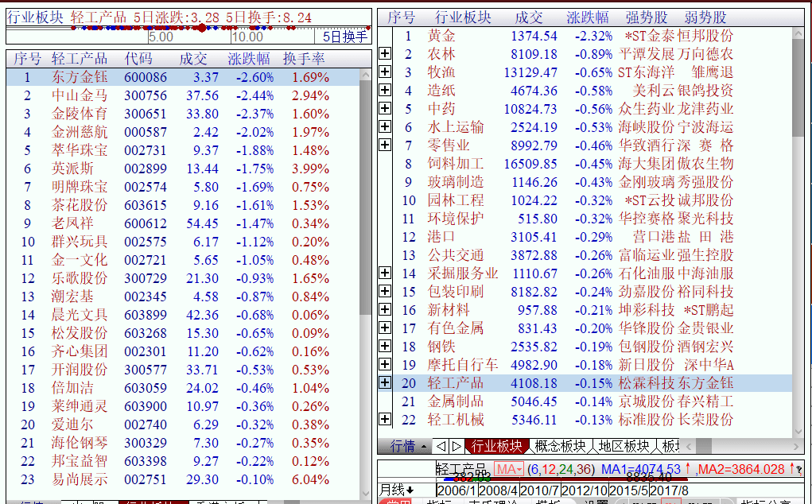Click the stock list vertical scrollbar thumb

point(366,196)
